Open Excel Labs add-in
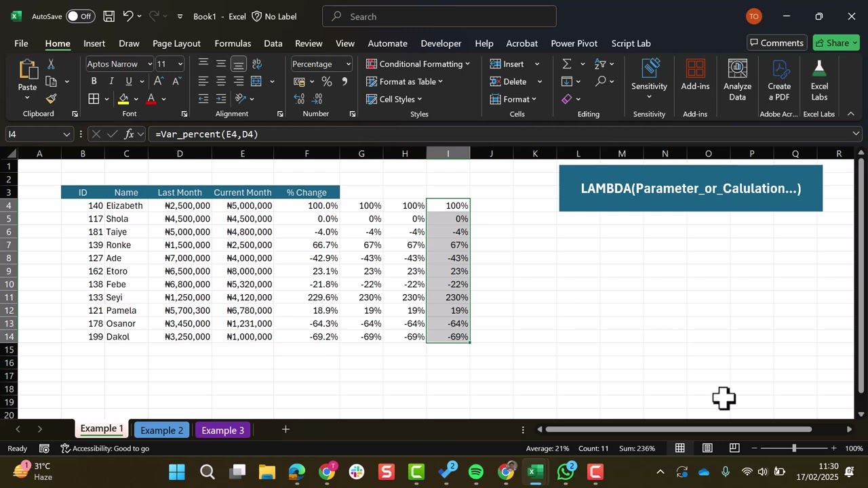This screenshot has width=868, height=488. 819,80
